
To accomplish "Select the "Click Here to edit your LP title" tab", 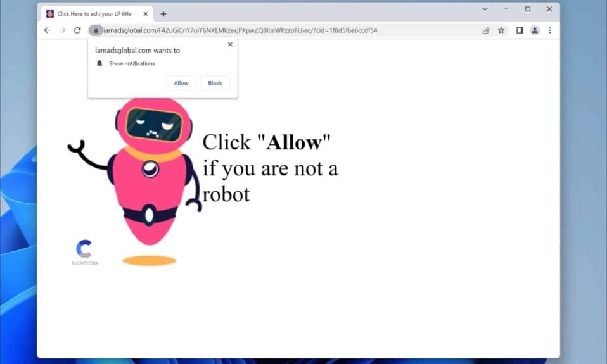I will [94, 14].
